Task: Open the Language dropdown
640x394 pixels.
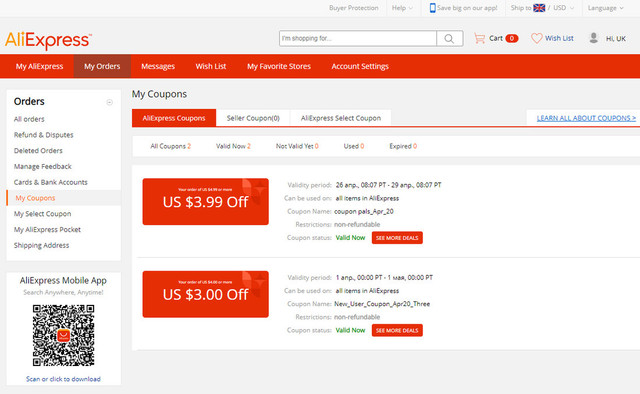Action: (606, 8)
